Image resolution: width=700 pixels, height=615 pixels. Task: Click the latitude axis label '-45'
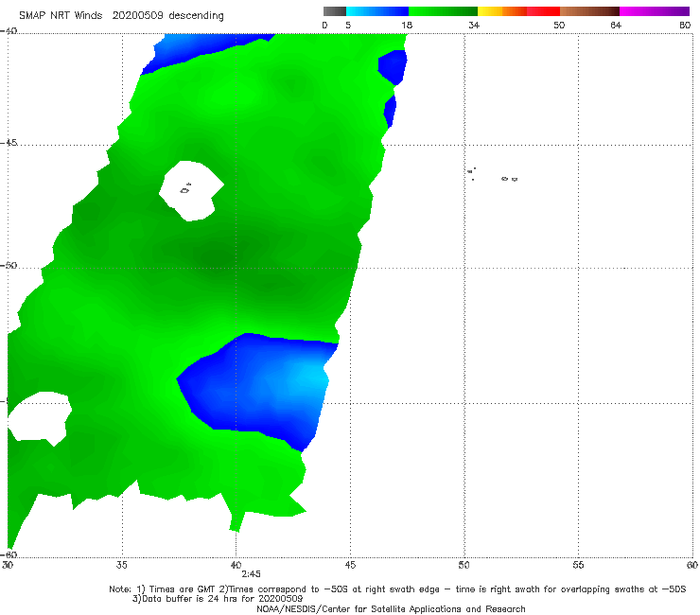[x=9, y=143]
